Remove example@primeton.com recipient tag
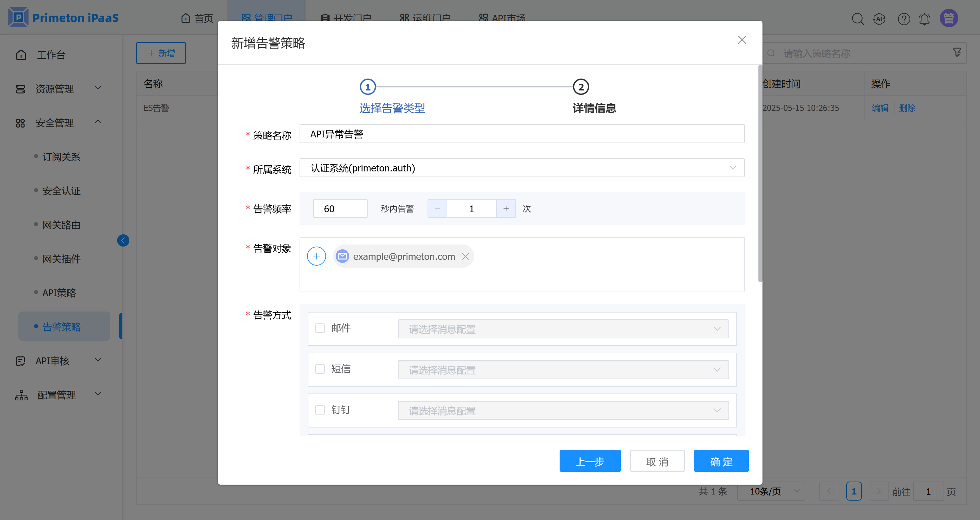 tap(465, 256)
